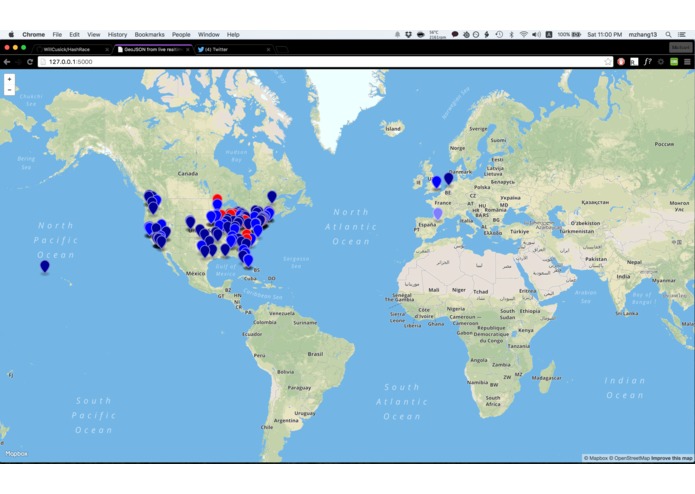The width and height of the screenshot is (695, 494).
Task: Click the volume icon in the menu bar
Action: [536, 35]
